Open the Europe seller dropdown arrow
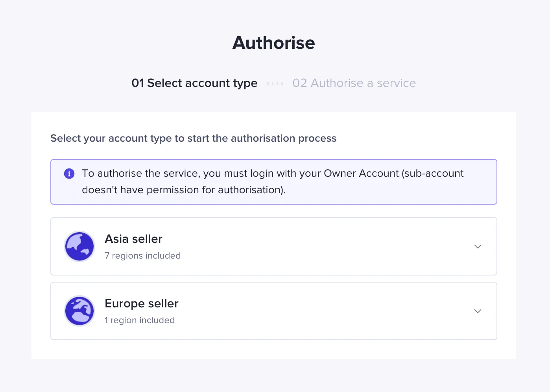Viewport: 550px width, 392px height. (x=478, y=311)
